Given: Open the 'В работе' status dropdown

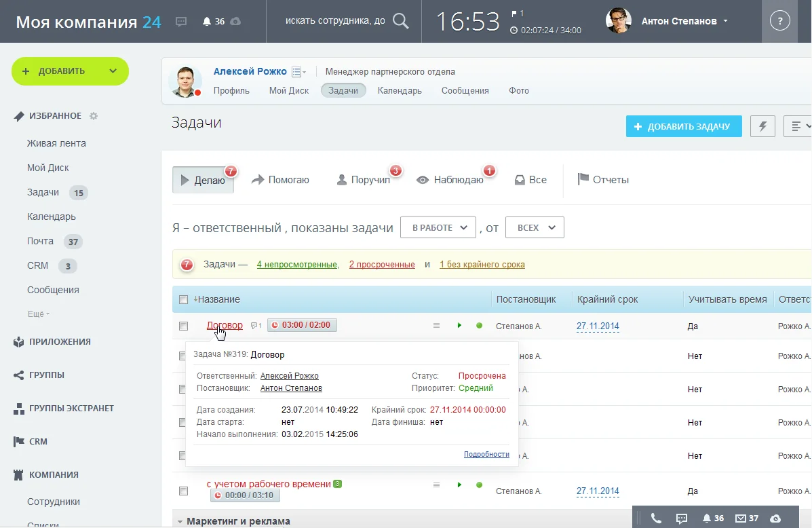Looking at the screenshot, I should tap(438, 228).
